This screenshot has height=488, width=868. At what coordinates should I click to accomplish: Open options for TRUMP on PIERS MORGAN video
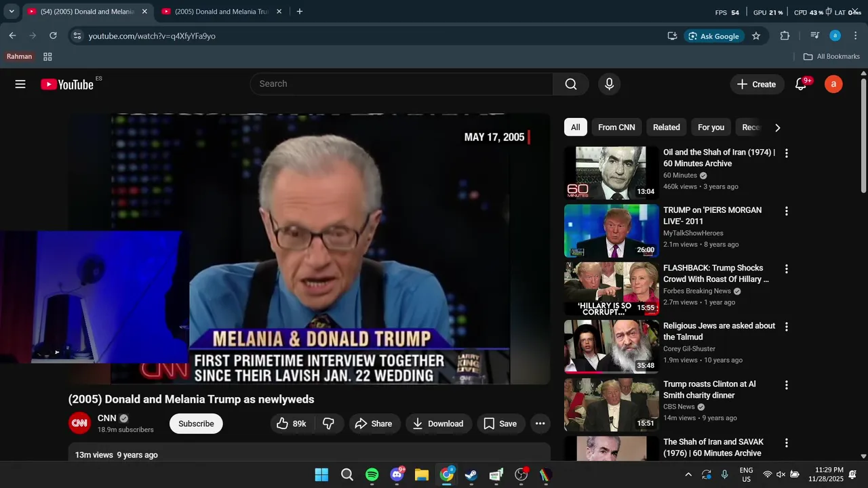[787, 211]
